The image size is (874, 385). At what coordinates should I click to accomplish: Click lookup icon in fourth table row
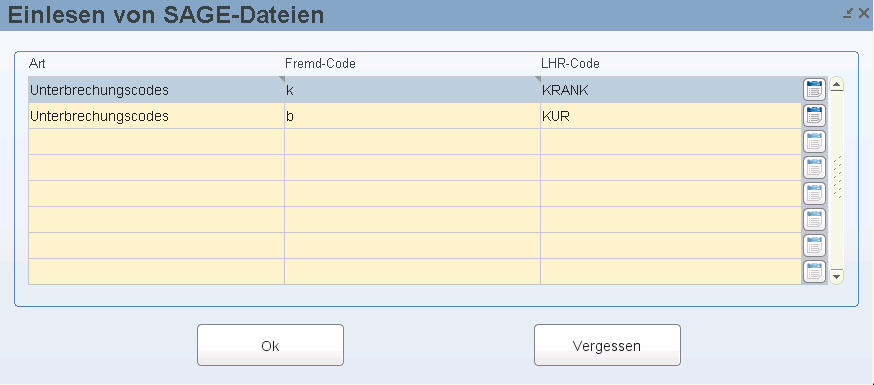814,168
